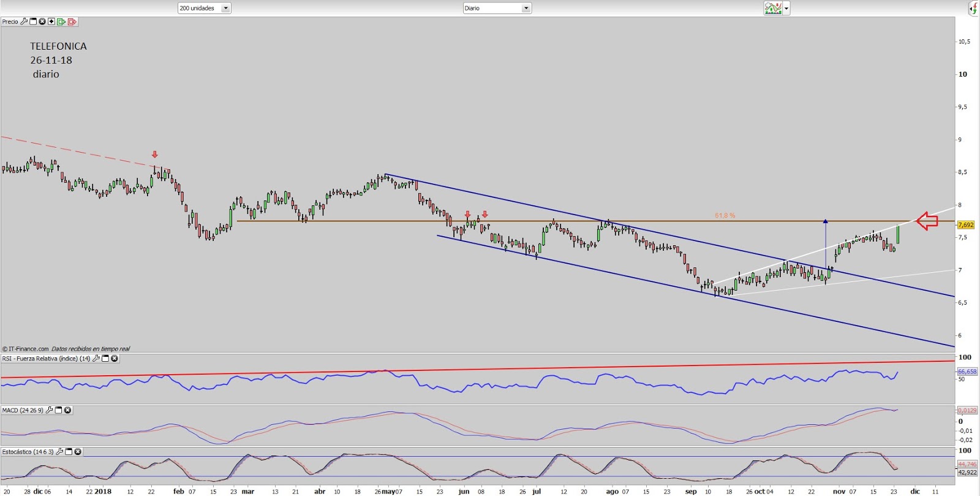Maximize the Precio panel window icon
This screenshot has width=980, height=496.
click(33, 21)
